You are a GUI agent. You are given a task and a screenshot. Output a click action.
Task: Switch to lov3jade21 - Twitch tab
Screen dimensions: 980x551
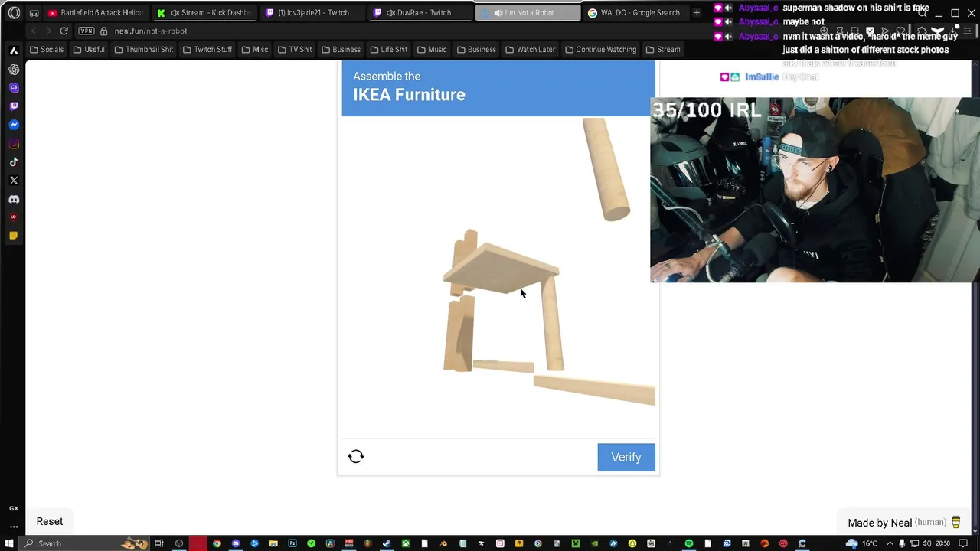312,12
